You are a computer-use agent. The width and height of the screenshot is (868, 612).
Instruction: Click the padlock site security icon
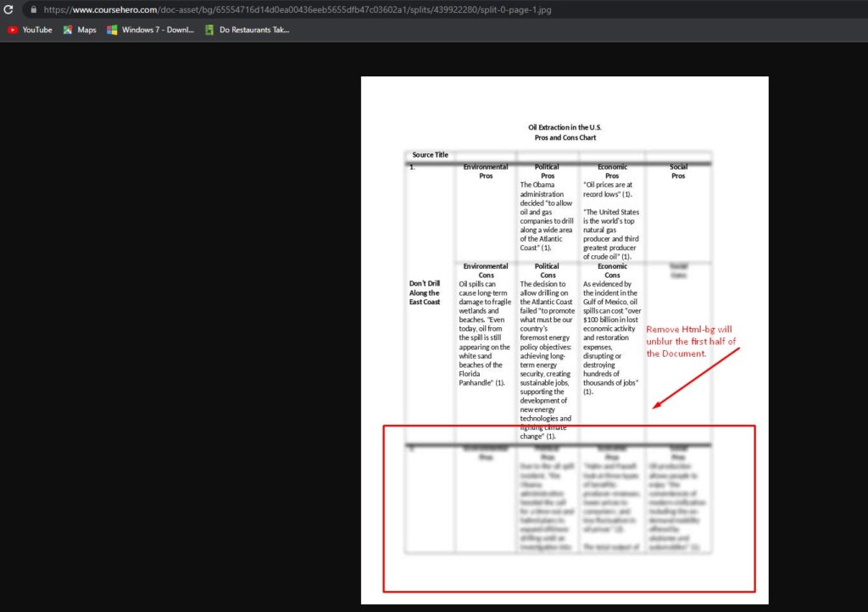[x=33, y=9]
